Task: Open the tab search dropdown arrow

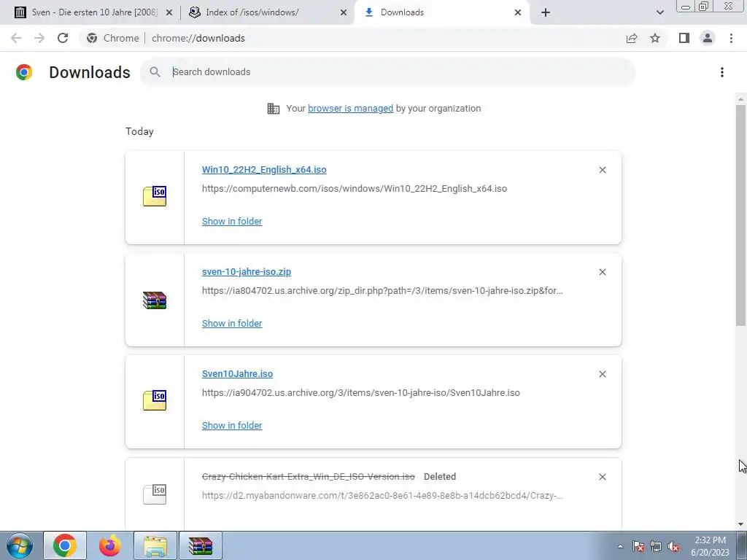Action: [659, 12]
